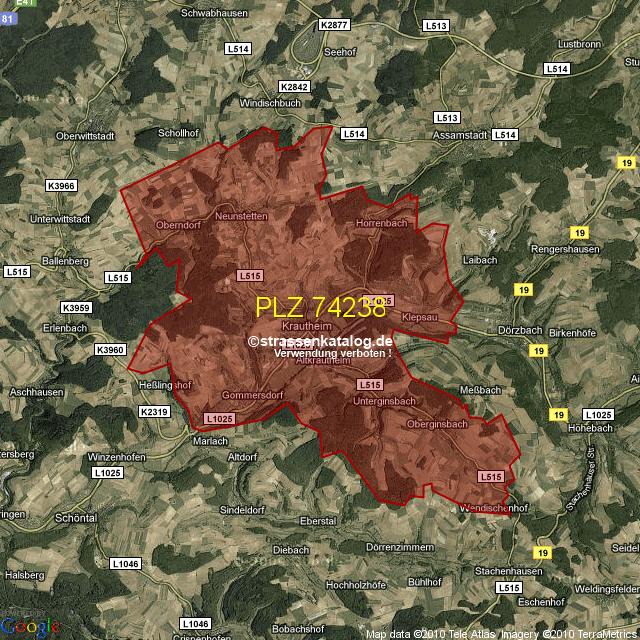The width and height of the screenshot is (640, 640).
Task: Click the yellow PLZ 74238 label
Action: tap(320, 307)
